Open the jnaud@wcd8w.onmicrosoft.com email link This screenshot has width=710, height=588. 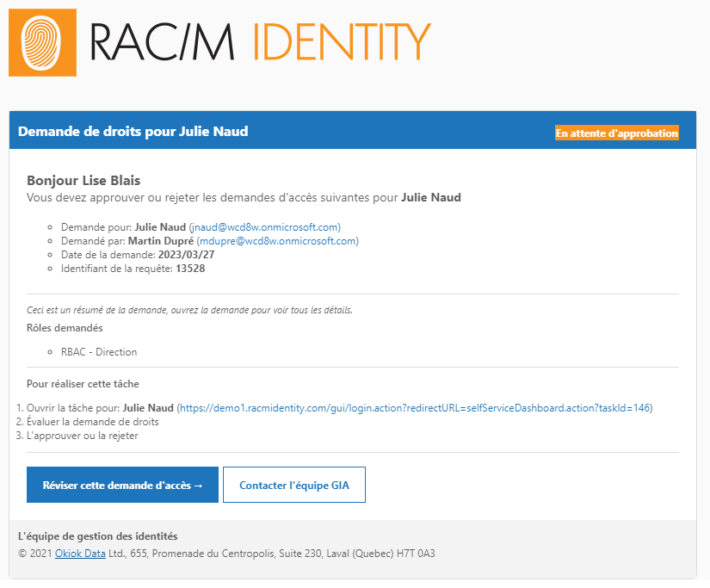(266, 227)
